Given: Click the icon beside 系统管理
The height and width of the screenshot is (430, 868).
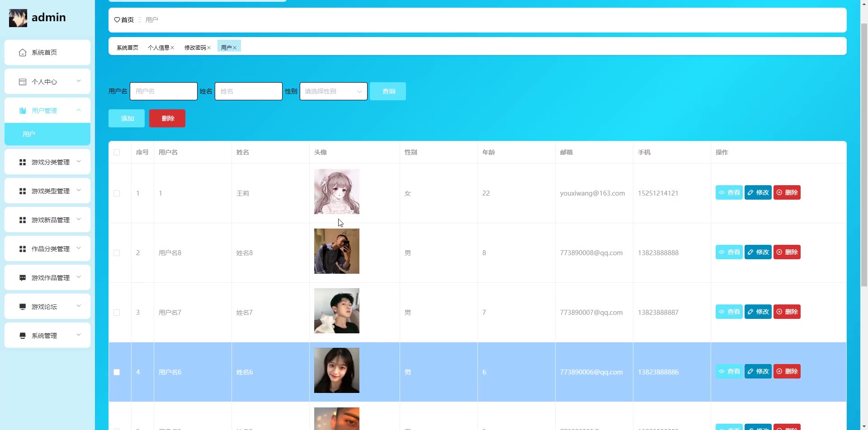Looking at the screenshot, I should tap(23, 336).
